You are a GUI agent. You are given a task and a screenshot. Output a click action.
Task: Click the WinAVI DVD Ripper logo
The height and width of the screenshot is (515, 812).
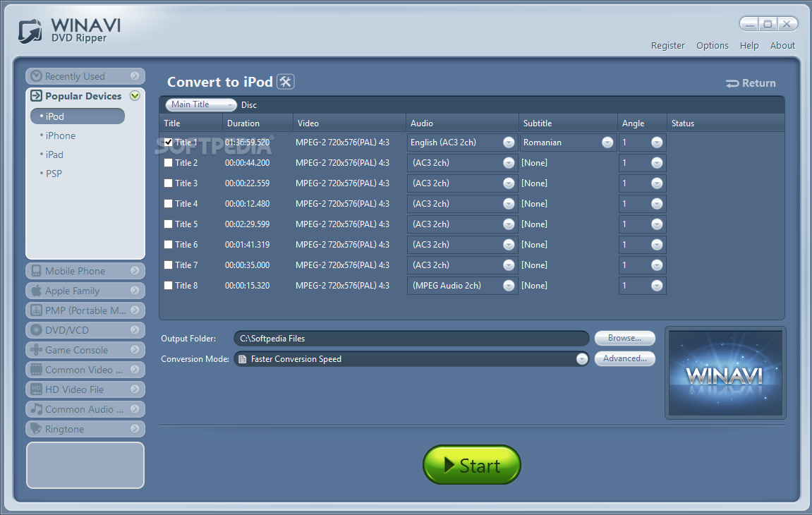(69, 30)
